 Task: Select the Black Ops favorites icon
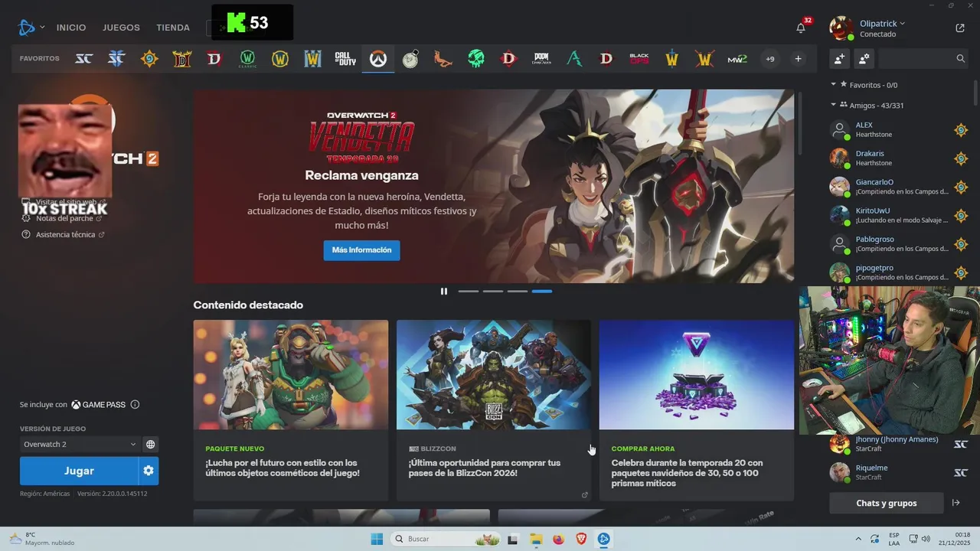click(639, 59)
